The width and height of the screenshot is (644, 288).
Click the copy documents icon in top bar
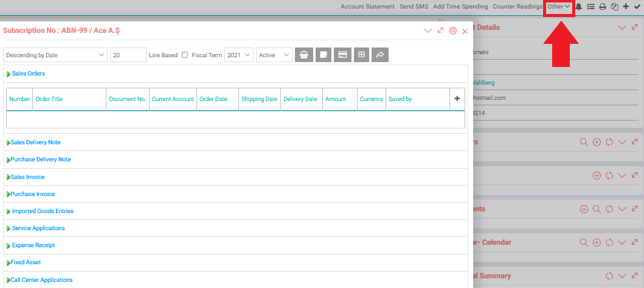(x=614, y=7)
